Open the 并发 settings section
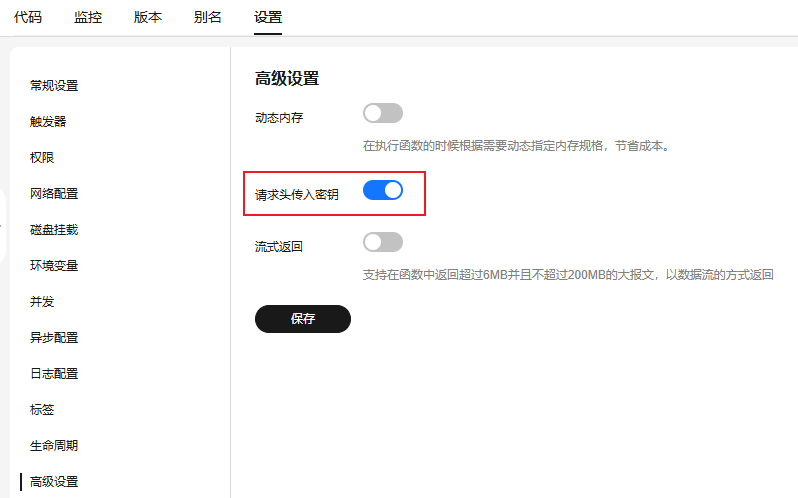The width and height of the screenshot is (798, 498). (x=42, y=302)
